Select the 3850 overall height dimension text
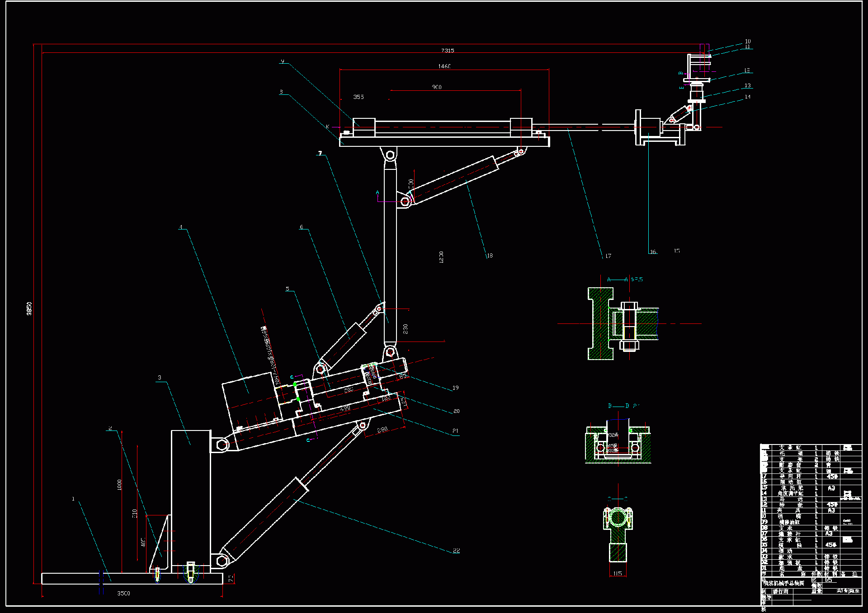The image size is (868, 613). coord(29,309)
